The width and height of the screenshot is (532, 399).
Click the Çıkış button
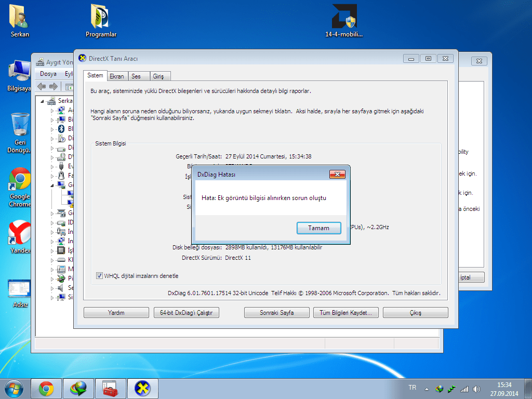[x=415, y=312]
